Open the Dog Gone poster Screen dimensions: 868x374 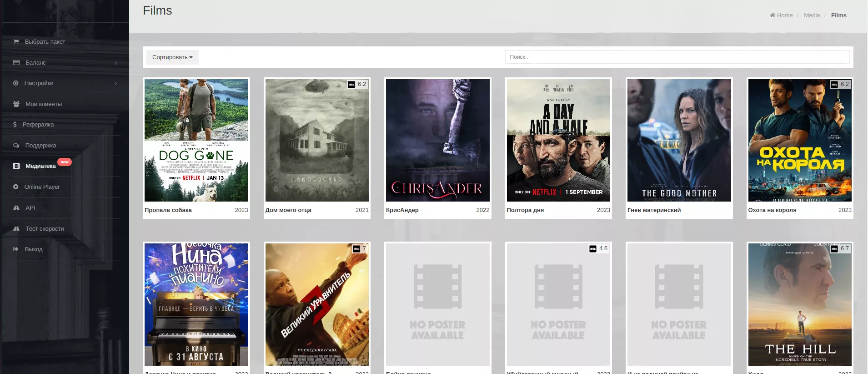point(196,140)
